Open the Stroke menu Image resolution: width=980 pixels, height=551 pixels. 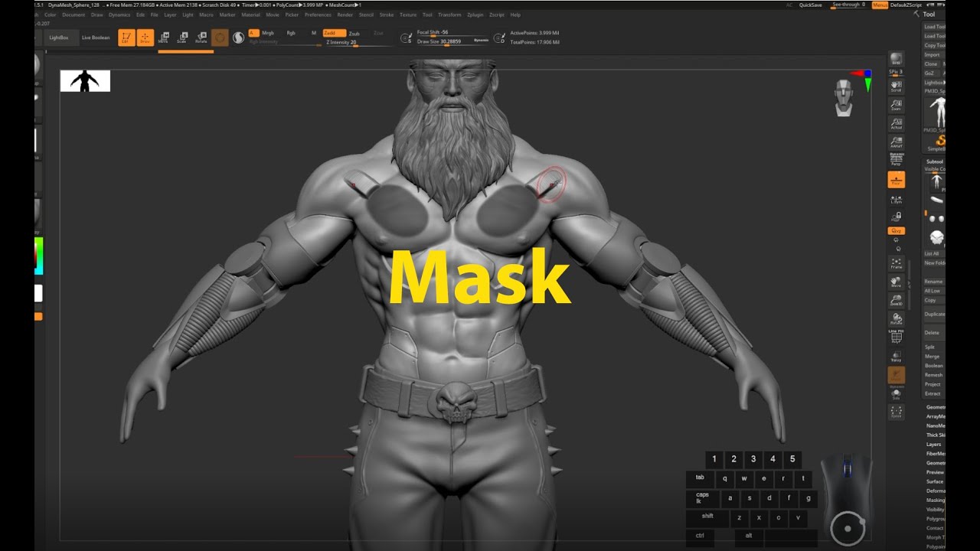(387, 15)
